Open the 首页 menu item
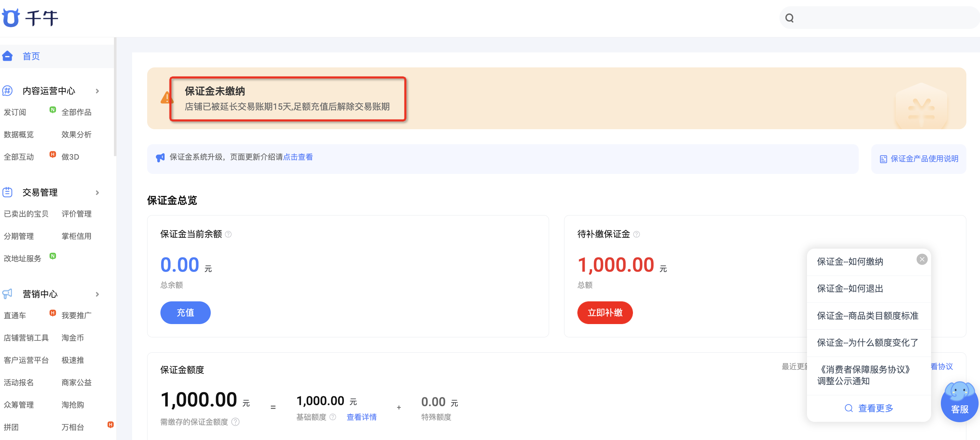 click(57, 56)
